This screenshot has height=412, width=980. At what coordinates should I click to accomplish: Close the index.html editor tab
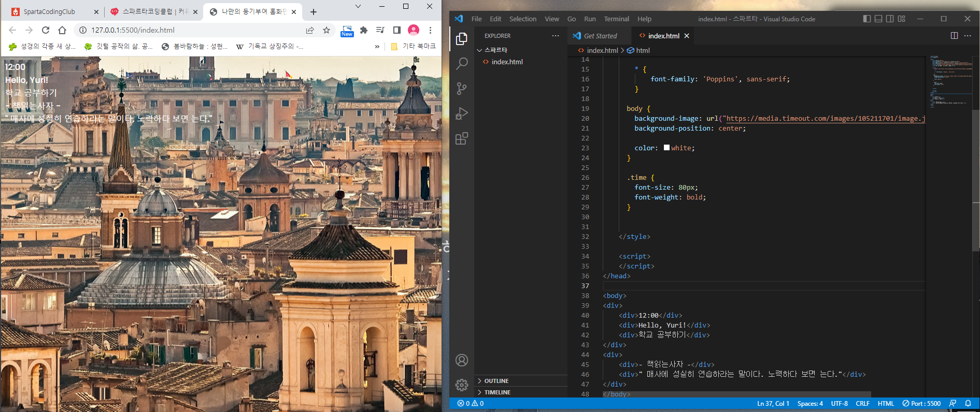[x=687, y=36]
